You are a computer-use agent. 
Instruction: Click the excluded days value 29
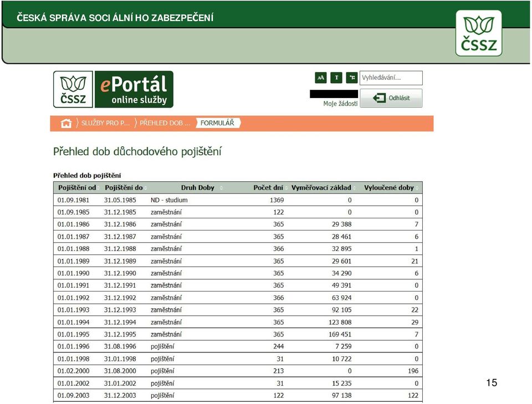point(415,322)
